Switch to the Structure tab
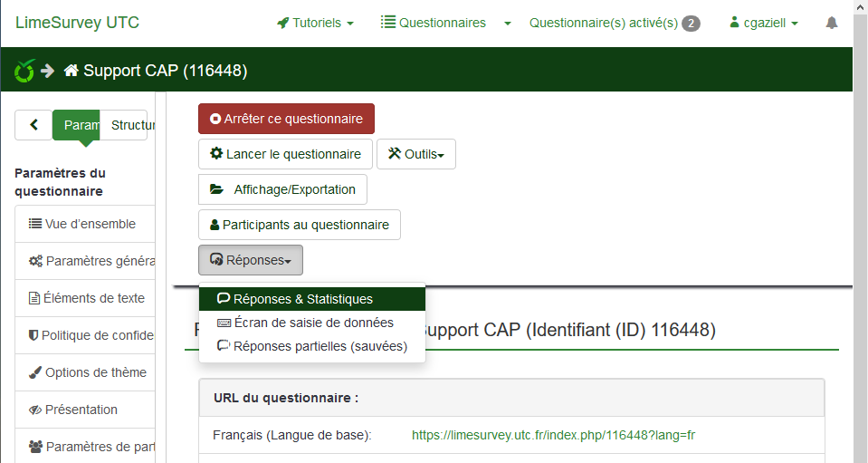 point(127,125)
